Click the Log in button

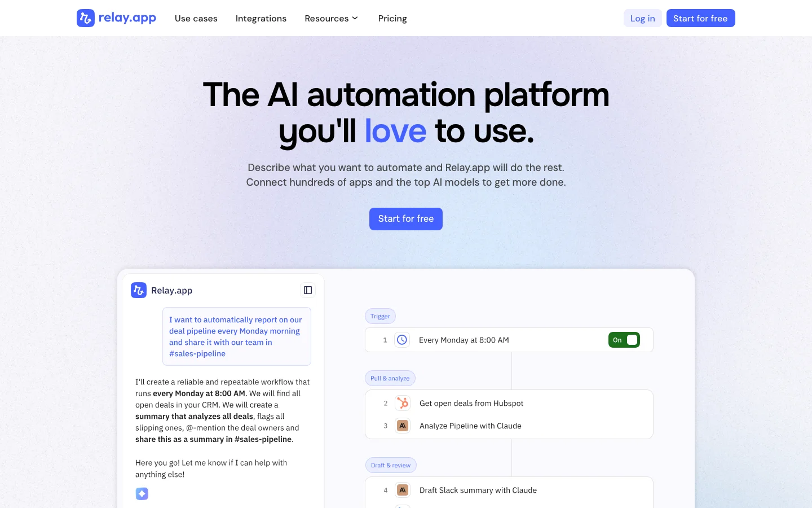643,18
